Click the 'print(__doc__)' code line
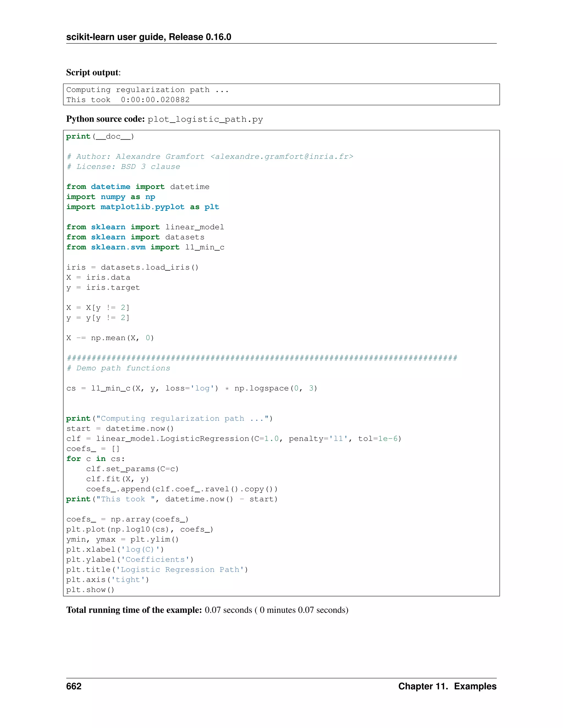Image resolution: width=563 pixels, height=728 pixels. (100, 136)
